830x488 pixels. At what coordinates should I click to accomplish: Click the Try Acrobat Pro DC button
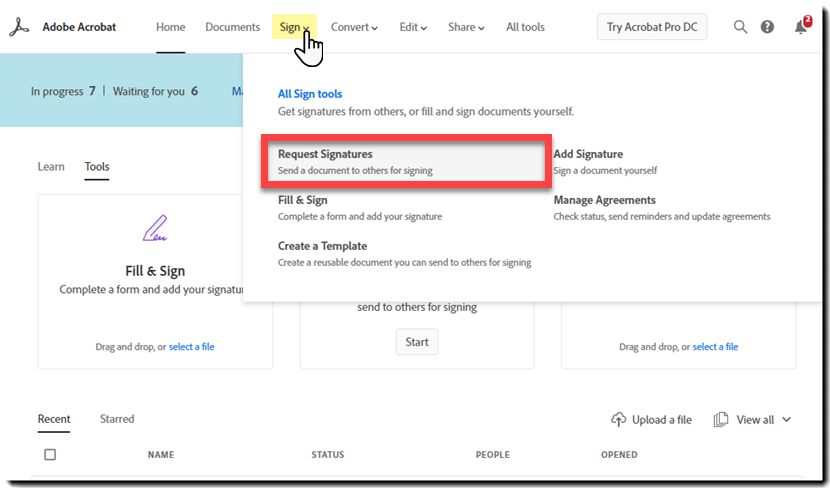tap(652, 27)
